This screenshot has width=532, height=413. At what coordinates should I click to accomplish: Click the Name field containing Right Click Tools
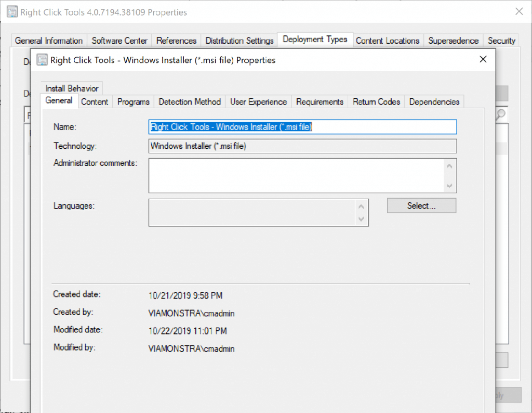click(302, 126)
